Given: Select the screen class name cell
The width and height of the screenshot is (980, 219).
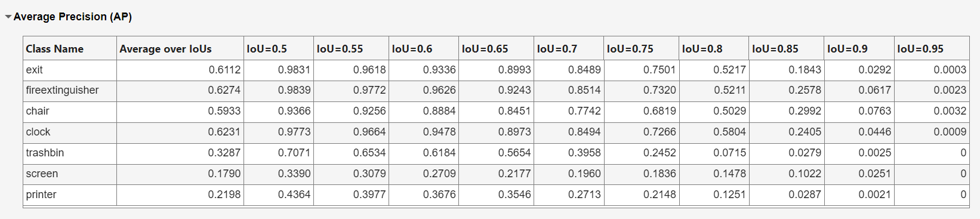Looking at the screenshot, I should [70, 174].
